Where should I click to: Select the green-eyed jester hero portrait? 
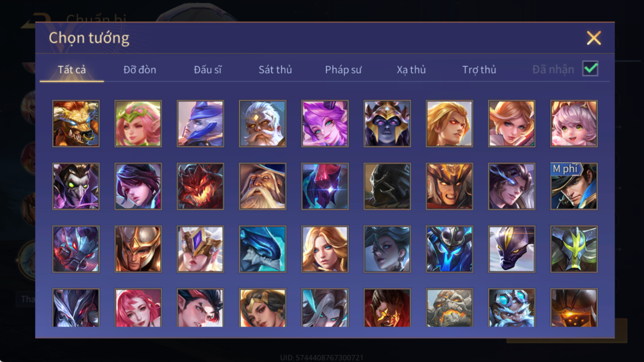click(76, 187)
